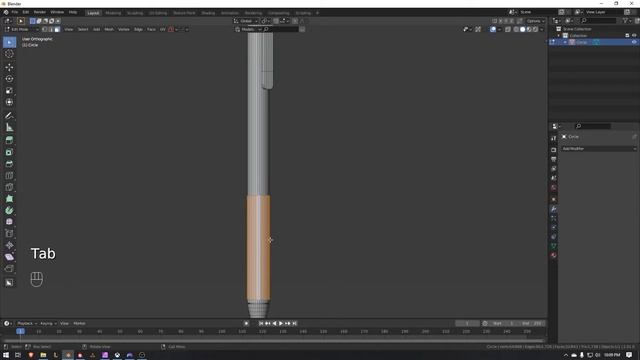Pick the Annotate pencil tool
Viewport: 640px width, 360px height.
tap(9, 116)
